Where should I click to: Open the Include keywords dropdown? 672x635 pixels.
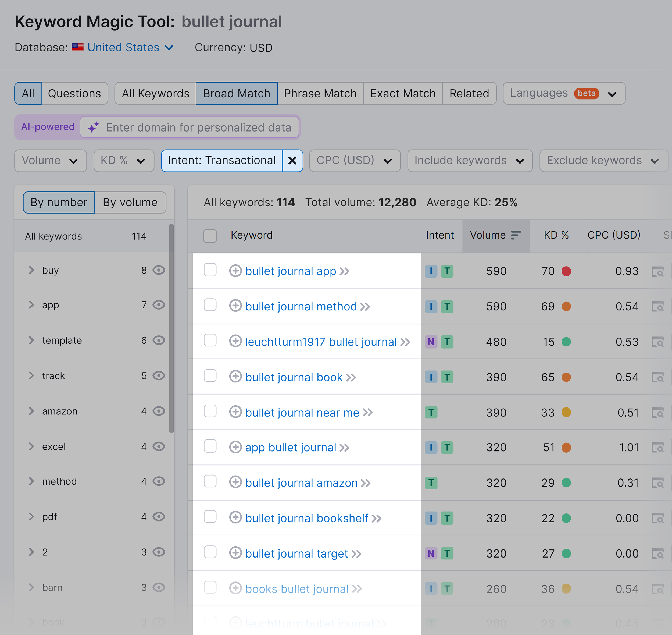click(x=470, y=161)
